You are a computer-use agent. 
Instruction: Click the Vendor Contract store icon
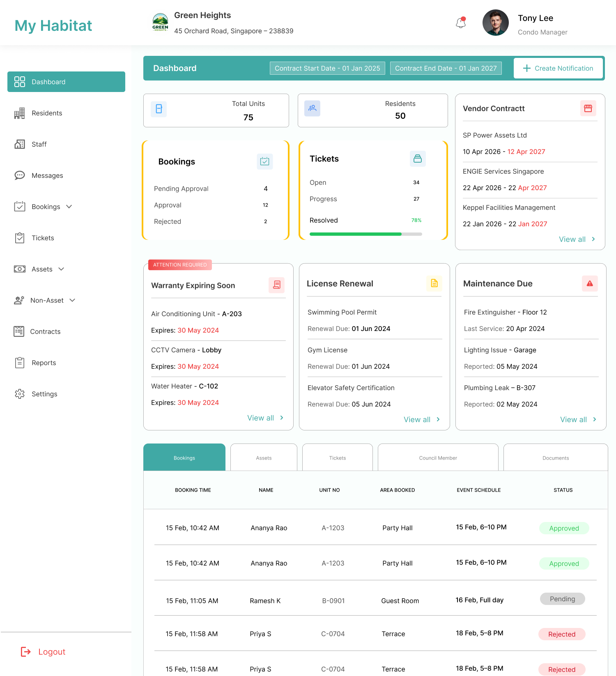588,108
